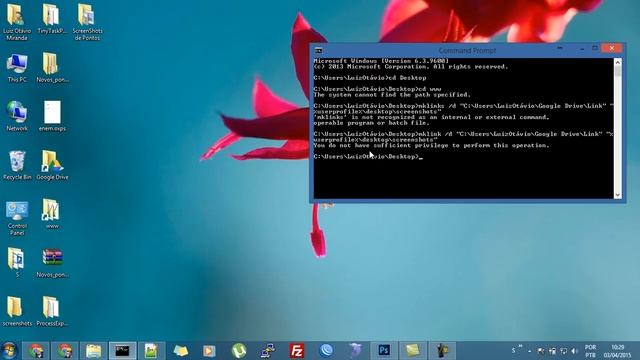Select the This PC desktop icon
640x360 pixels.
click(x=17, y=68)
